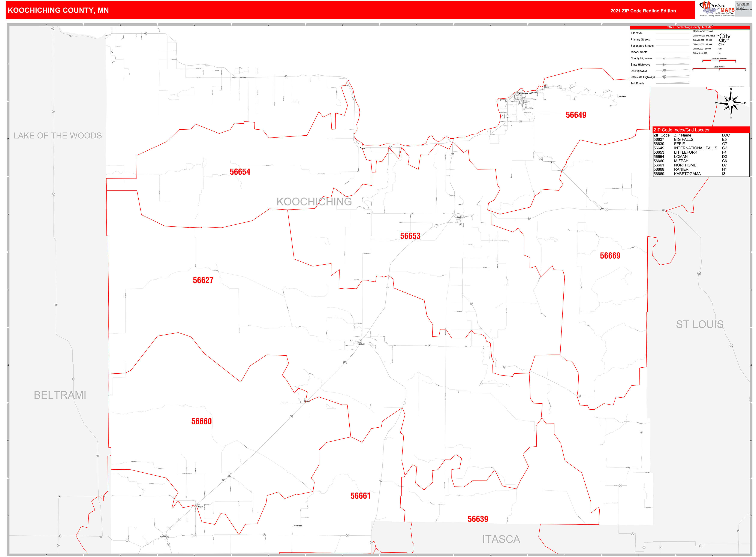
Task: Toggle the ZIP Code red line legend sample
Action: (x=673, y=33)
